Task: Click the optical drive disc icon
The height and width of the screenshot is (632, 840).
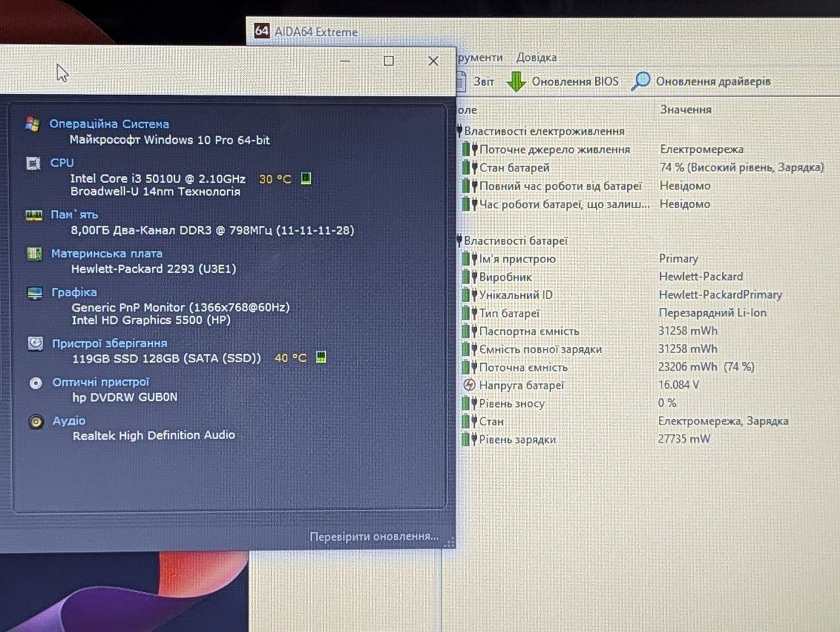Action: 35,383
